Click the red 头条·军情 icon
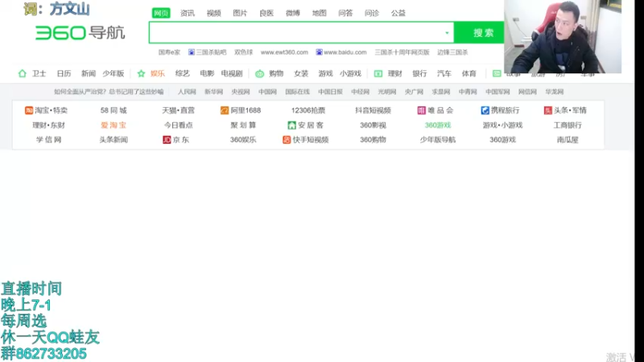Screen dimensions: 644x362 click(x=548, y=110)
